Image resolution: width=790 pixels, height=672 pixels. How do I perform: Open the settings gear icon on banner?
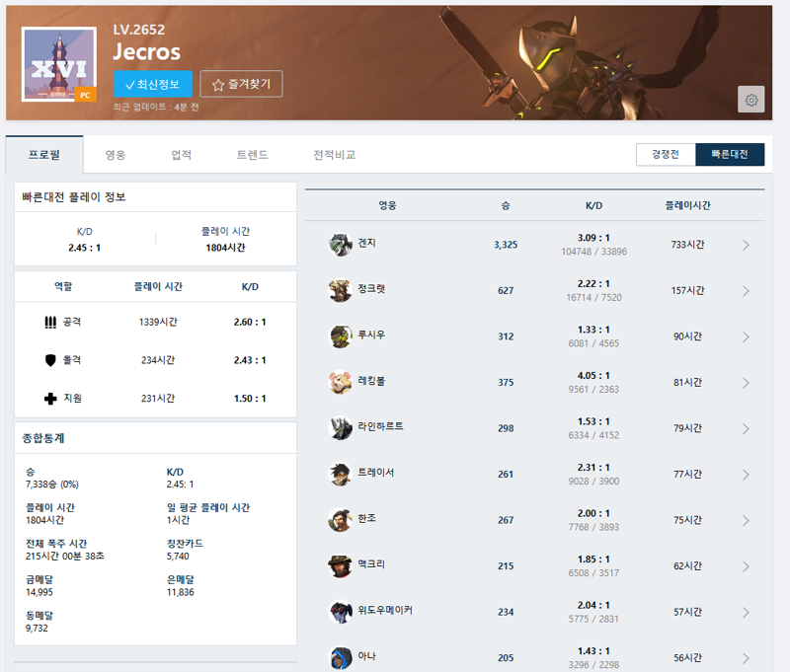pyautogui.click(x=750, y=99)
